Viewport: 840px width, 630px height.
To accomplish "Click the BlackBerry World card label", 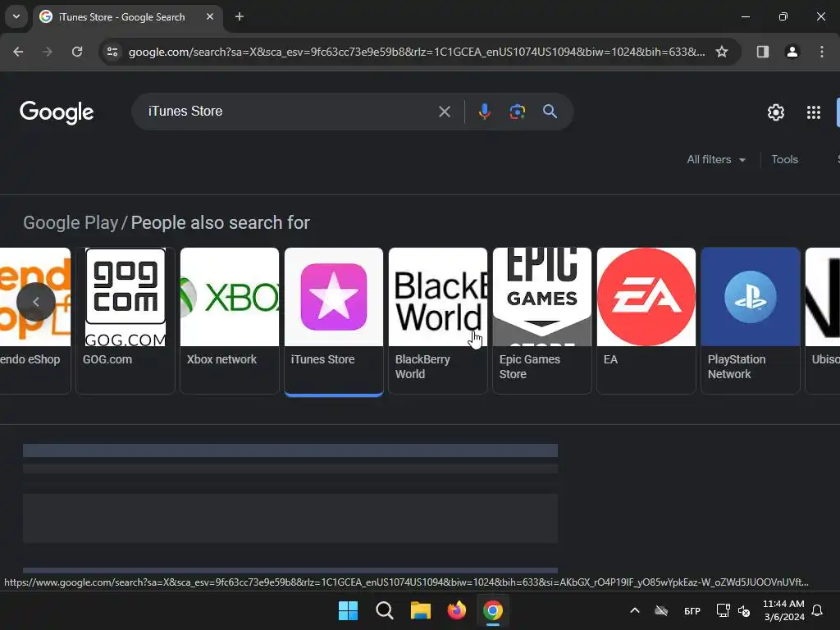I will pos(422,367).
